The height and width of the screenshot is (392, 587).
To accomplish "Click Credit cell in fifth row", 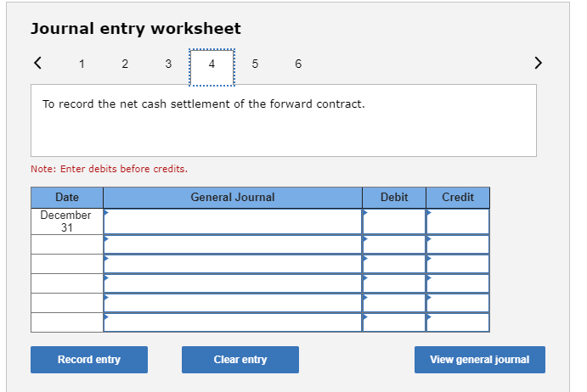I will pyautogui.click(x=458, y=303).
